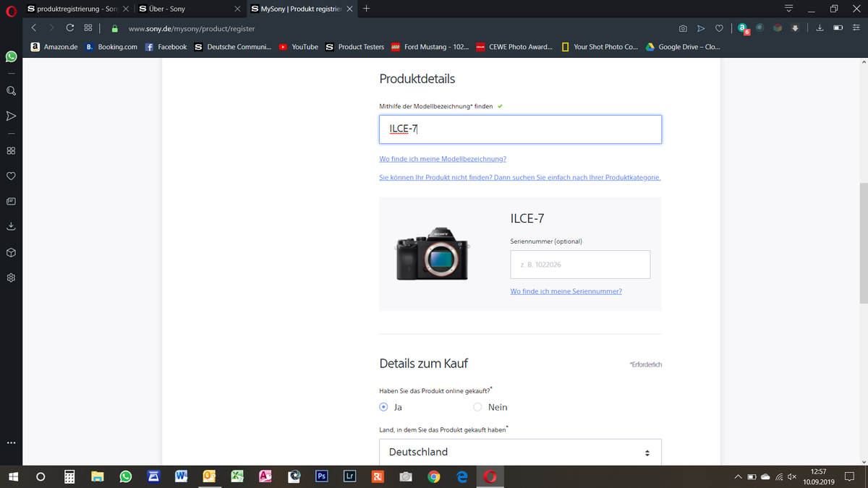
Task: Open the Amazon Assistant extension with badge
Action: point(743,28)
